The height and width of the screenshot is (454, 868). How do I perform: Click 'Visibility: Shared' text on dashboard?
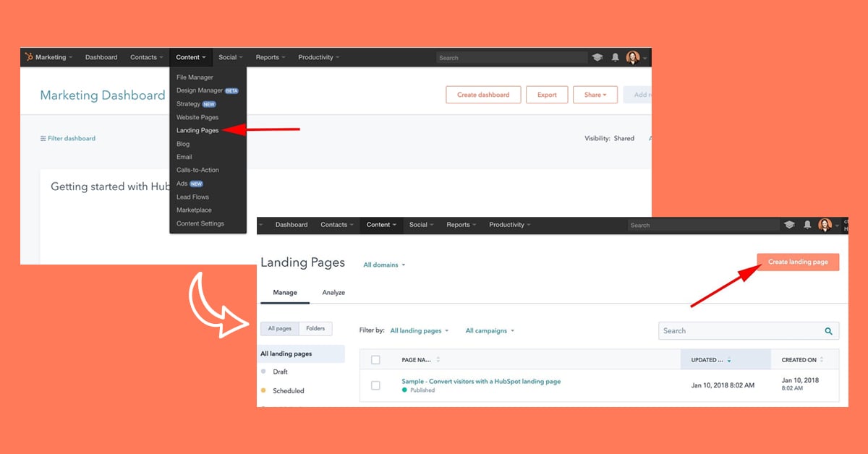[x=609, y=138]
